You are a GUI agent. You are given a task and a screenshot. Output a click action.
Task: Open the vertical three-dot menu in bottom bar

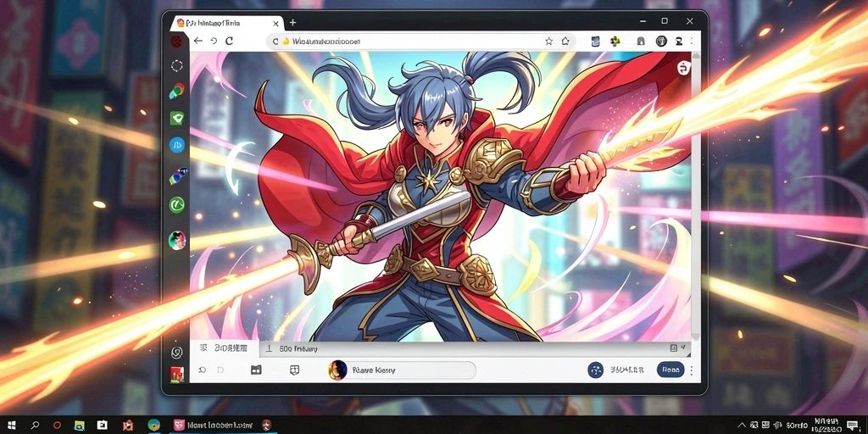click(x=691, y=370)
